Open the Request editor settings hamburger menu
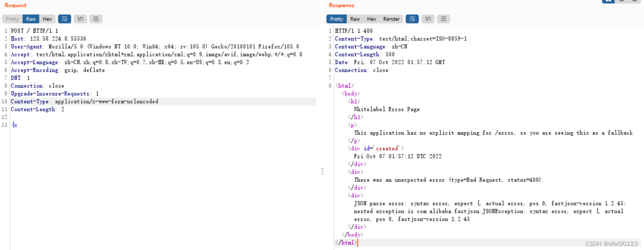 tap(96, 18)
